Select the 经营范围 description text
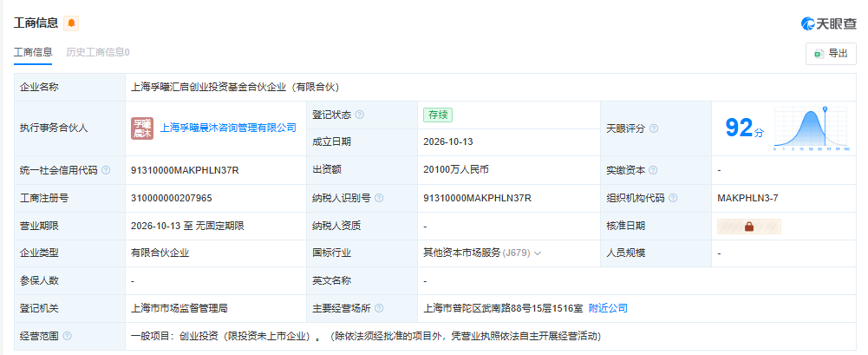868x355 pixels. click(x=366, y=336)
